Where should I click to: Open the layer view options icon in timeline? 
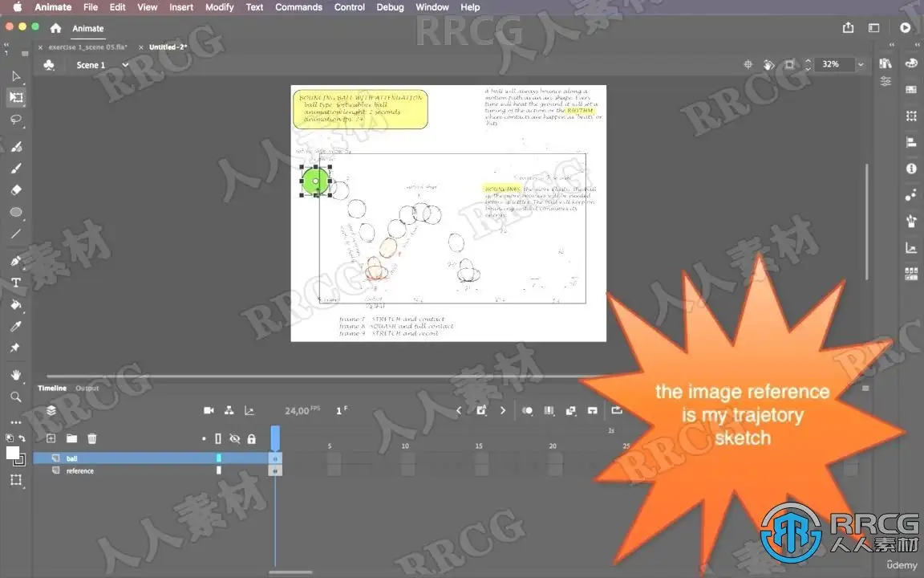(x=51, y=410)
